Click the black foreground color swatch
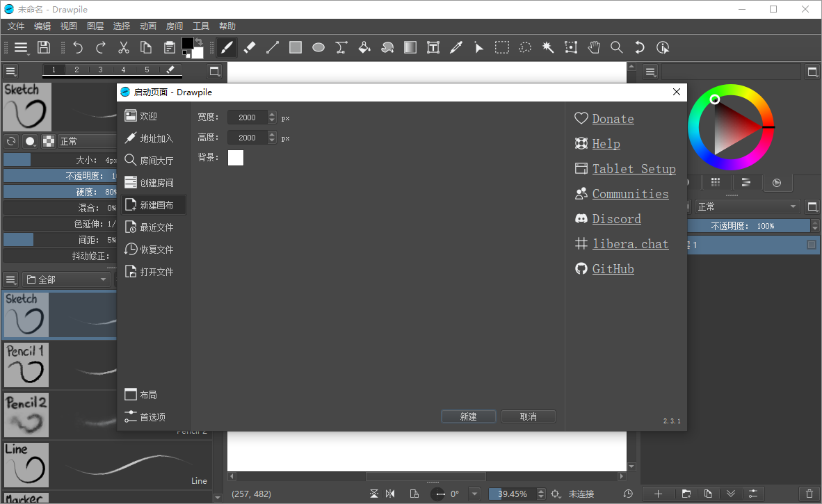The height and width of the screenshot is (504, 822). [x=187, y=43]
